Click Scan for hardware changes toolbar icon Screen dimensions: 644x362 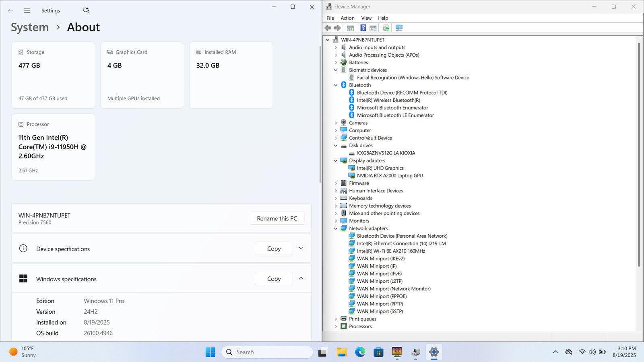click(399, 28)
